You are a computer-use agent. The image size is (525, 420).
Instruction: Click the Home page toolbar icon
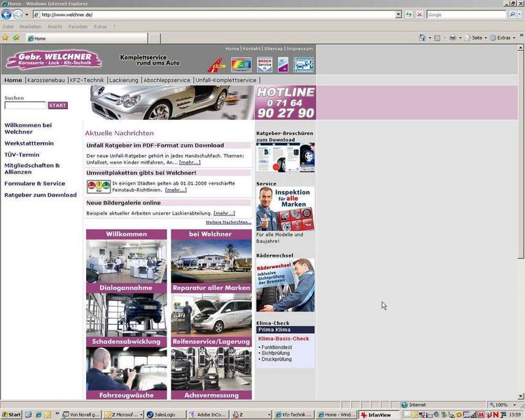pos(423,38)
